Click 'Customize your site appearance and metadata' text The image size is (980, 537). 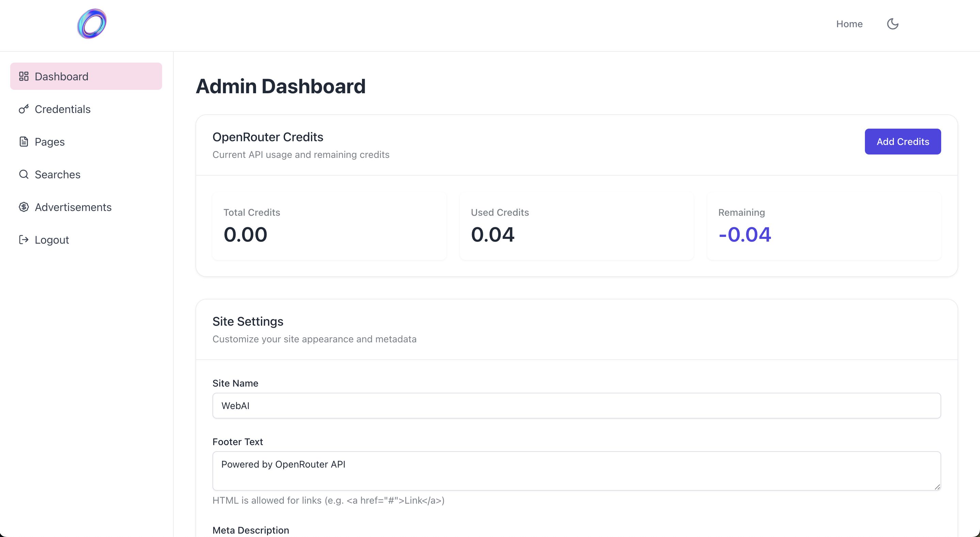pos(314,339)
